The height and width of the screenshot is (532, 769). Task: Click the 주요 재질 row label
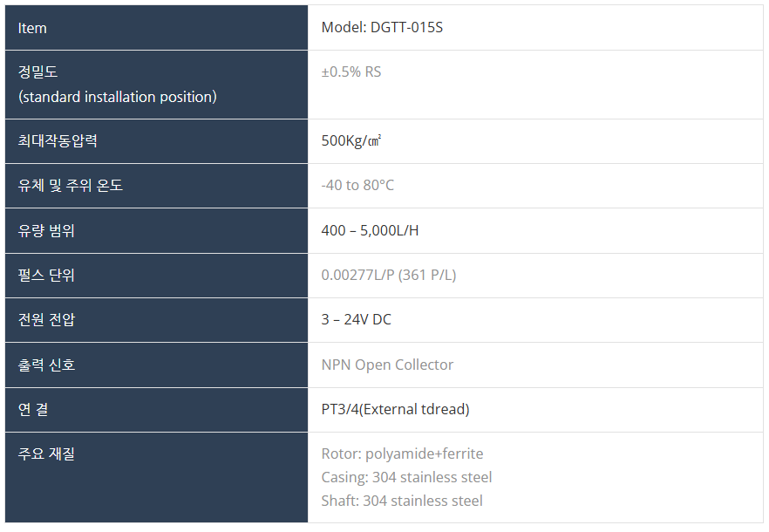pos(46,454)
